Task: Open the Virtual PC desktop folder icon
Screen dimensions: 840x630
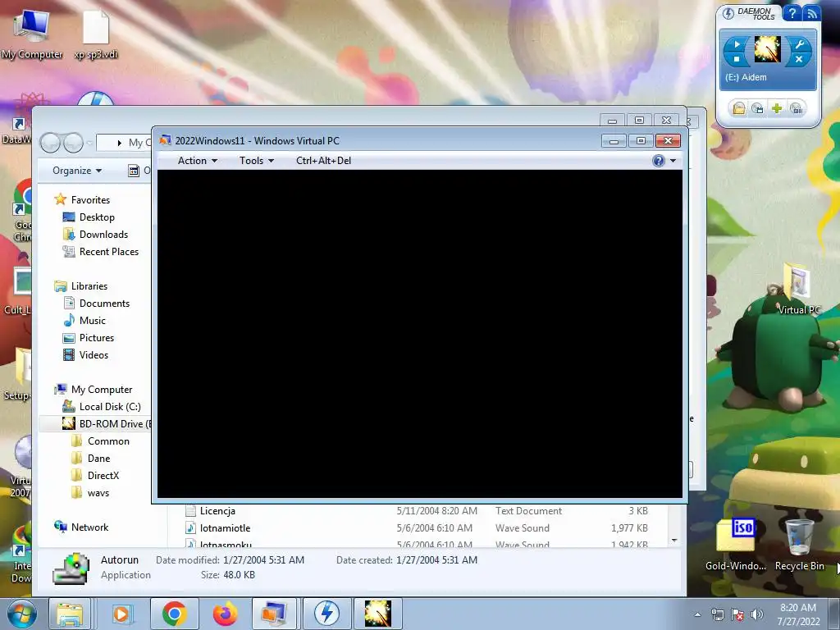Action: pos(798,290)
